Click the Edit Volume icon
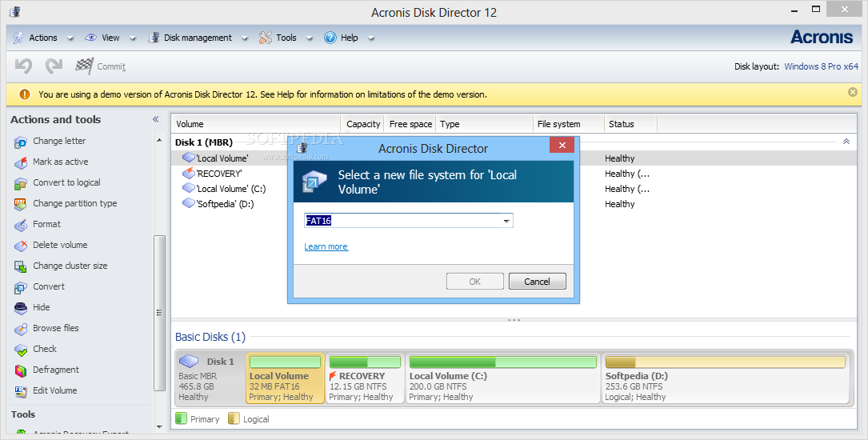 [x=21, y=391]
